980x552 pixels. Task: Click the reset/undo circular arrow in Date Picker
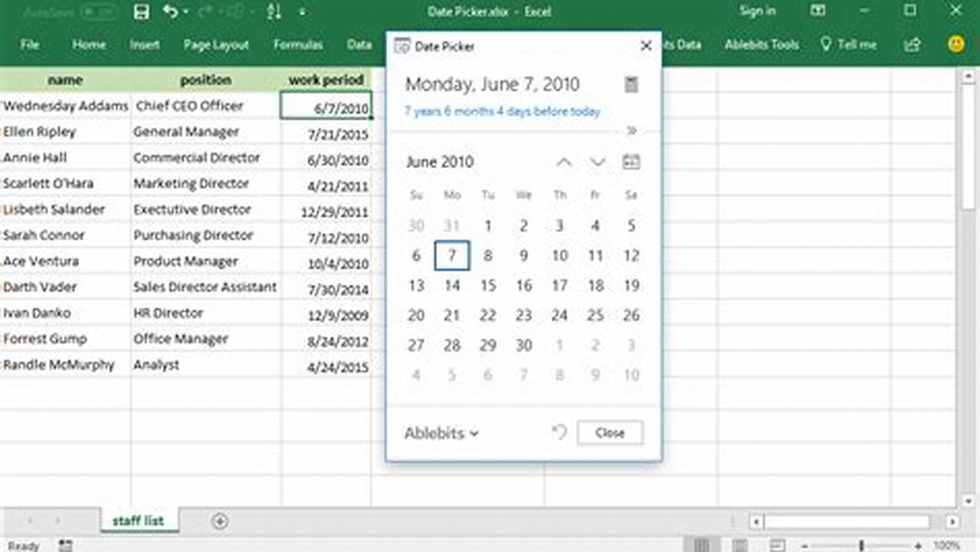[x=559, y=432]
